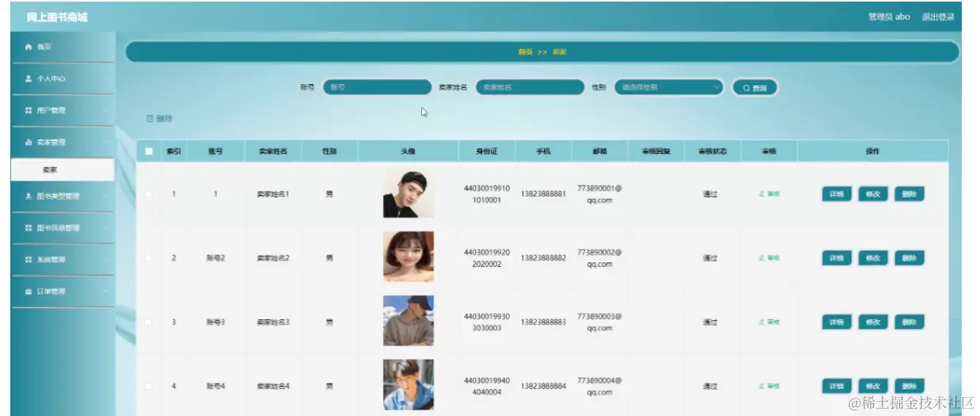Select the 卖家 submenu item

coord(63,170)
